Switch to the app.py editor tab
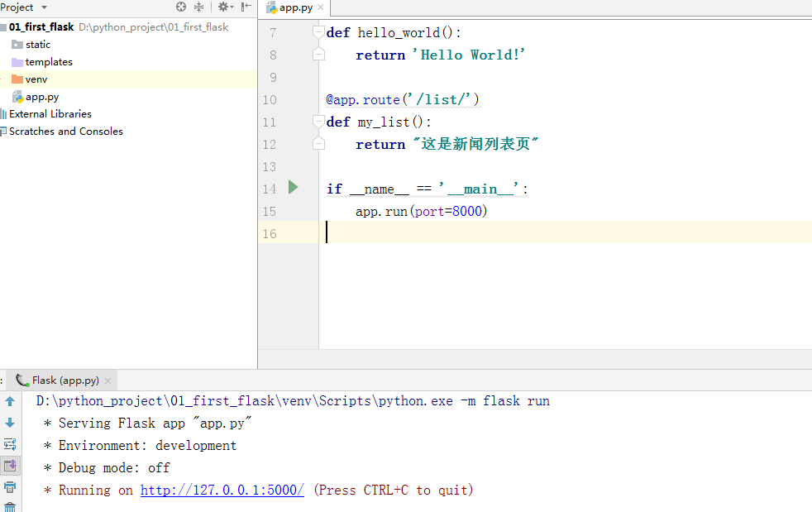 pyautogui.click(x=296, y=7)
